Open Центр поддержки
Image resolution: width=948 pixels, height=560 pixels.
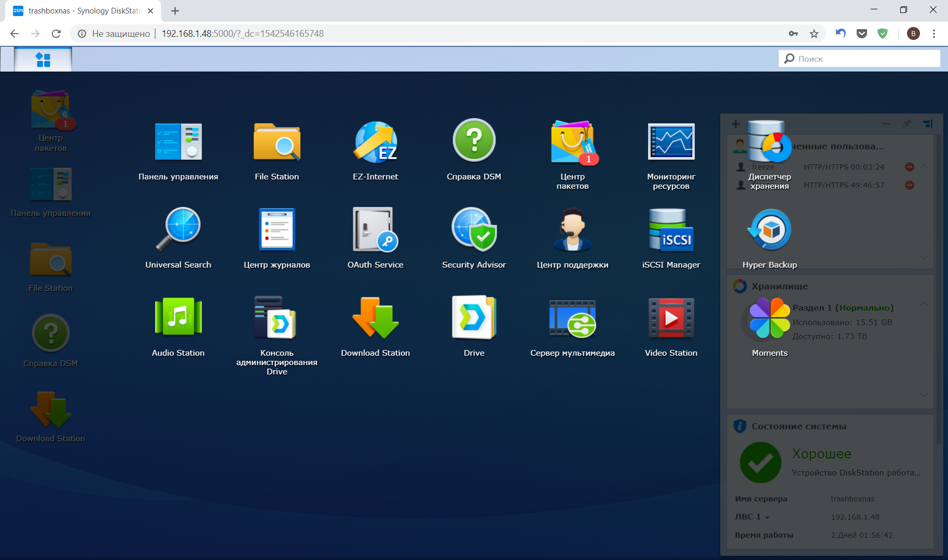click(572, 239)
